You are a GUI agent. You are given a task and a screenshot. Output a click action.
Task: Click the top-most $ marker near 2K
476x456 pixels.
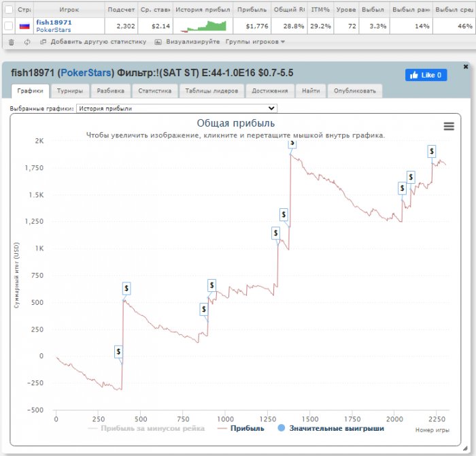pos(292,143)
